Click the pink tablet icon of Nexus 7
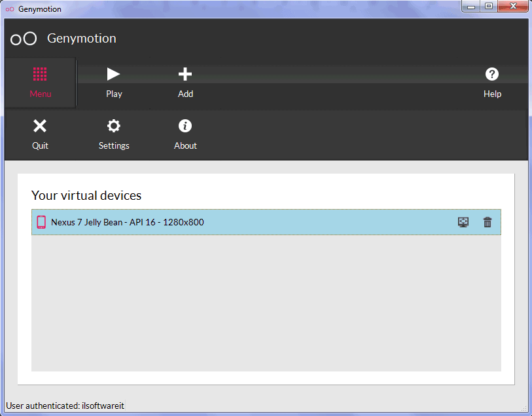 point(41,222)
